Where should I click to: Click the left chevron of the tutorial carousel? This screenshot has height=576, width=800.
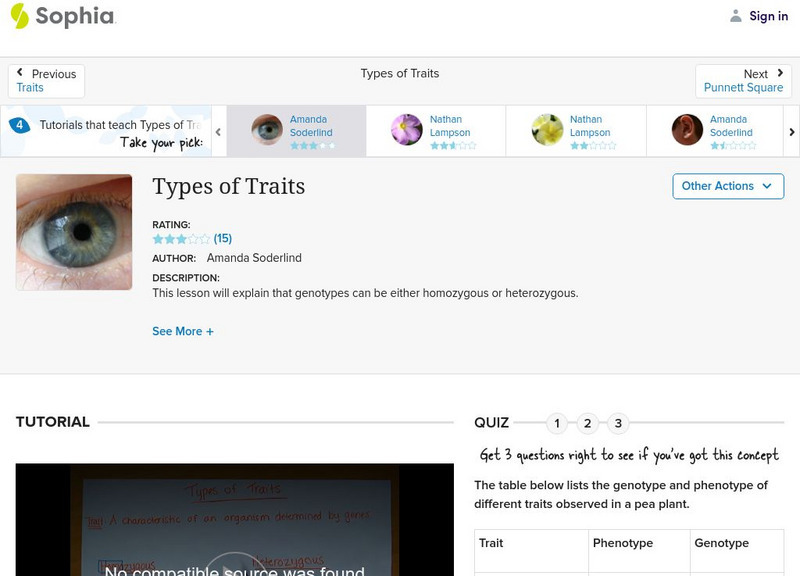(217, 131)
